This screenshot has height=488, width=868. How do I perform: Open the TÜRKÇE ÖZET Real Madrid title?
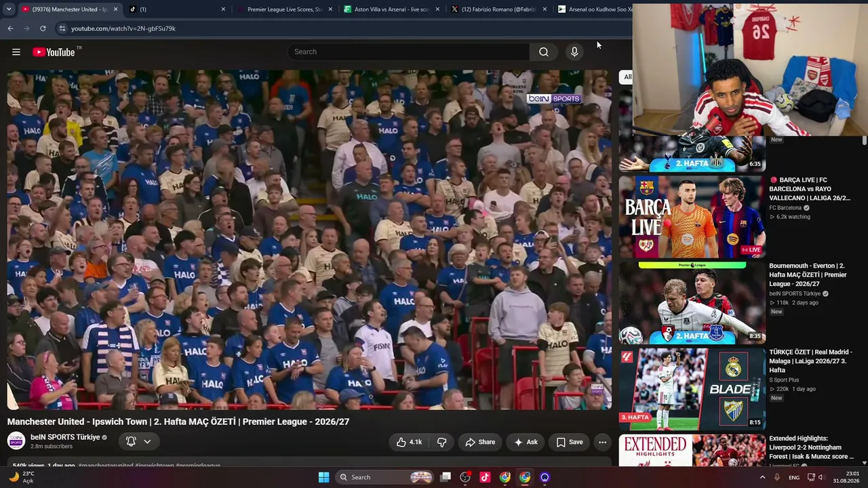[810, 361]
